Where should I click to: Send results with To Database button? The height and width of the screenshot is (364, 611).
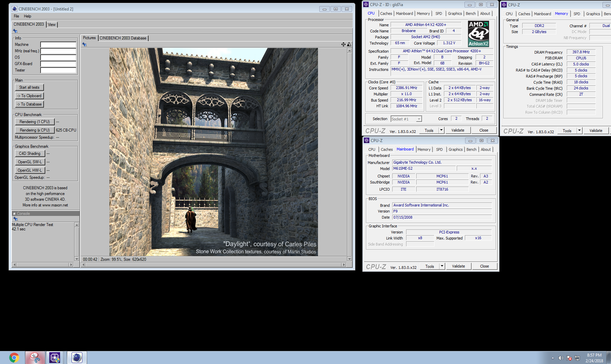click(29, 104)
